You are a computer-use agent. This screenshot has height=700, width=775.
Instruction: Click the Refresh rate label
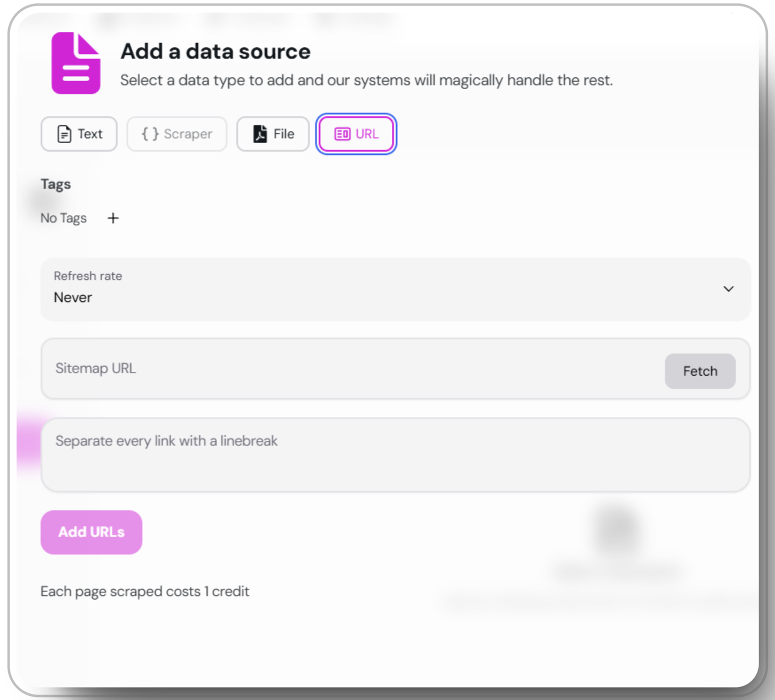[x=88, y=276]
